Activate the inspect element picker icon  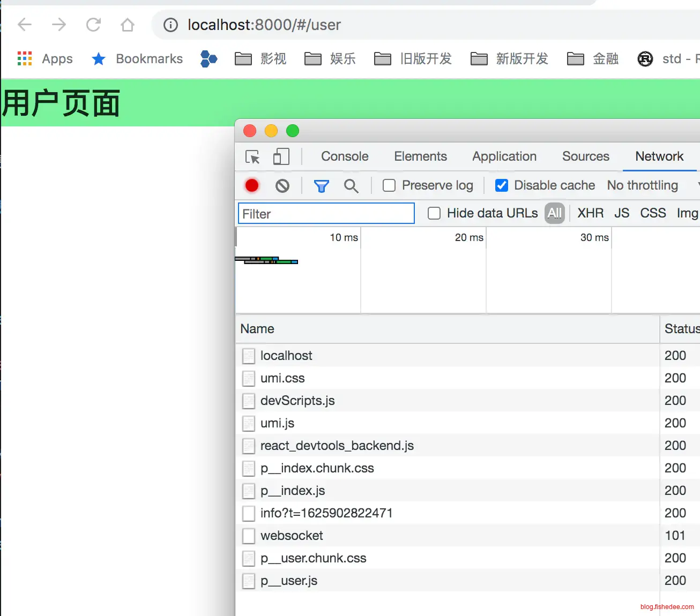coord(252,157)
